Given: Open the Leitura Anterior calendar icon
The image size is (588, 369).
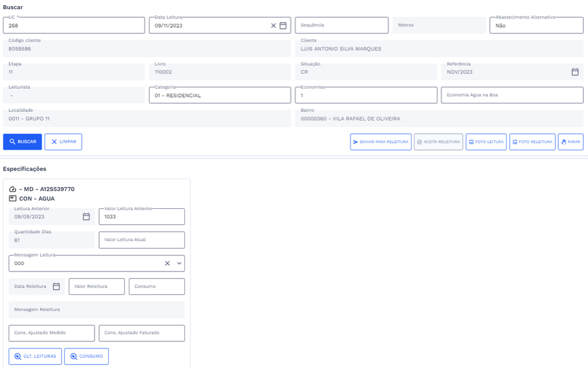Looking at the screenshot, I should click(87, 217).
